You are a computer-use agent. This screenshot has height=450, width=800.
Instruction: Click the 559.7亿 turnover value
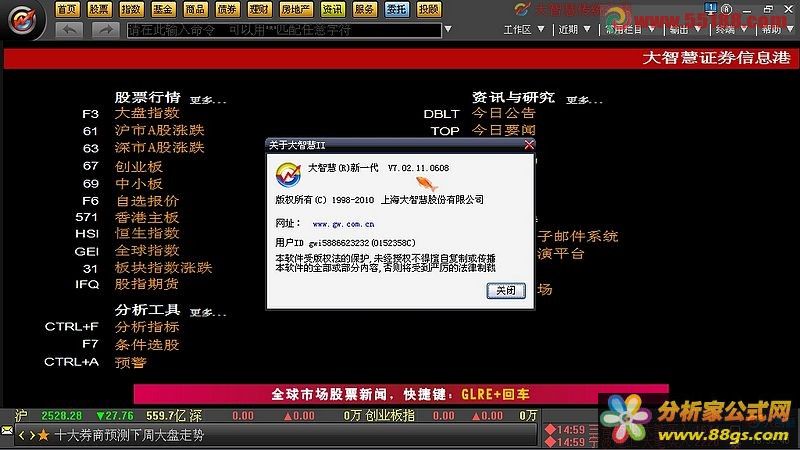tap(166, 416)
